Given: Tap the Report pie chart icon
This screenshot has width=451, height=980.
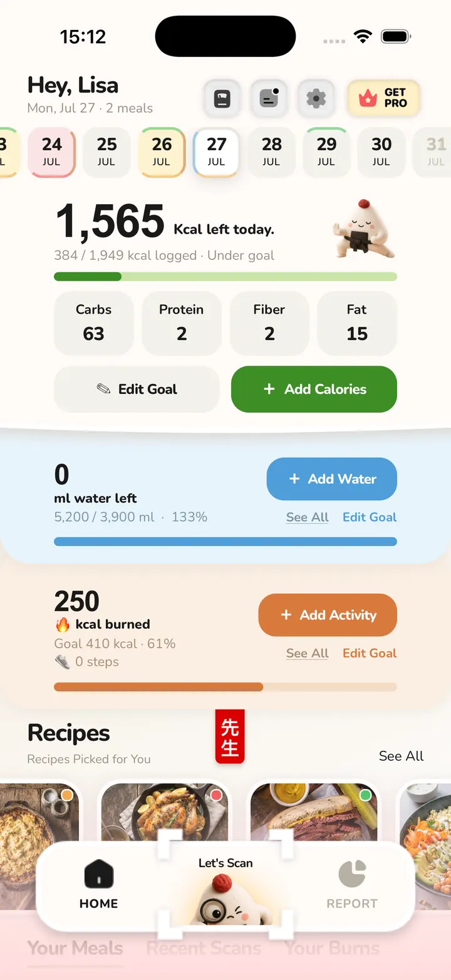Looking at the screenshot, I should [352, 874].
